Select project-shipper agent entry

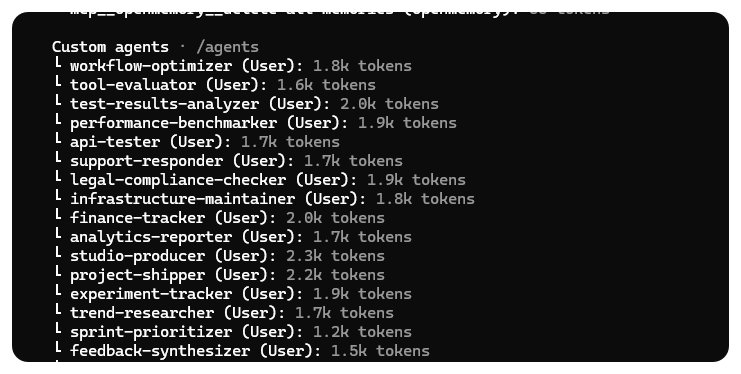(x=219, y=275)
